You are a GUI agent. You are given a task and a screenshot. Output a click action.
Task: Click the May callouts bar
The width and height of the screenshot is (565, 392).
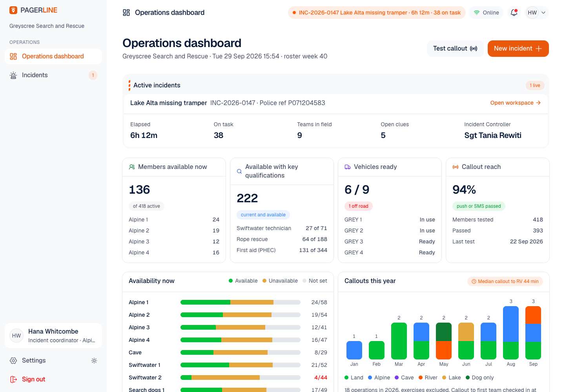pos(444,341)
